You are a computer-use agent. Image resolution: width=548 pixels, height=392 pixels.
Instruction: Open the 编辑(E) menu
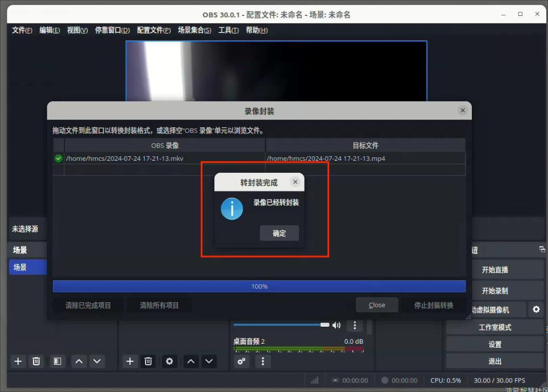pyautogui.click(x=49, y=31)
